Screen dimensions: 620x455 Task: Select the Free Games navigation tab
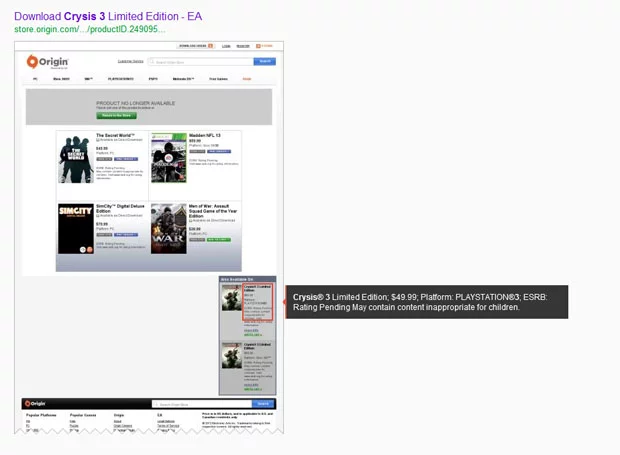218,79
